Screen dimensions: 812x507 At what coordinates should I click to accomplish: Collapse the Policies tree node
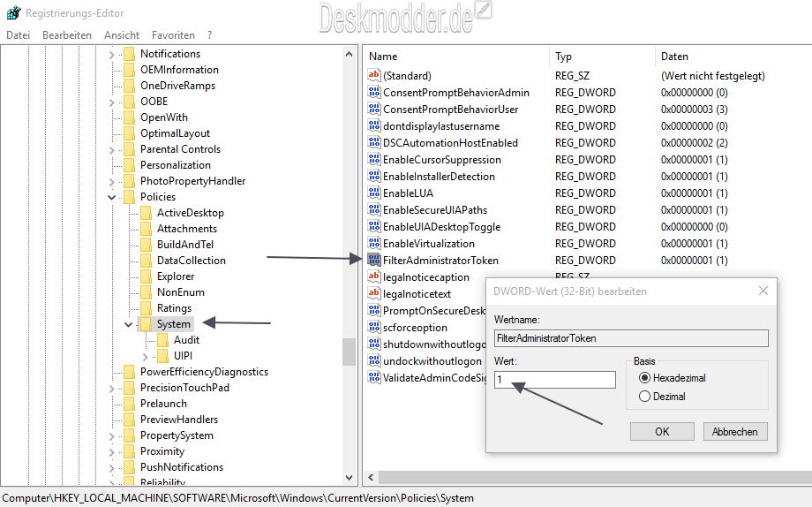[111, 197]
